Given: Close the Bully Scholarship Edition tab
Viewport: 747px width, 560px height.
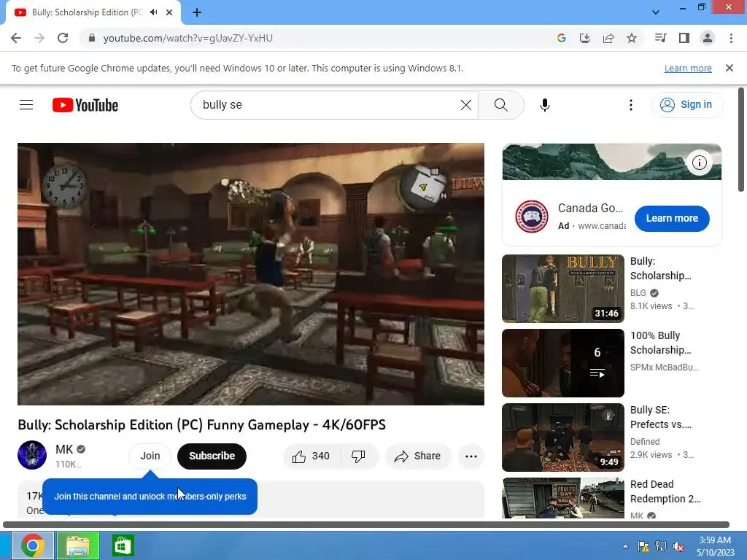Looking at the screenshot, I should [169, 12].
